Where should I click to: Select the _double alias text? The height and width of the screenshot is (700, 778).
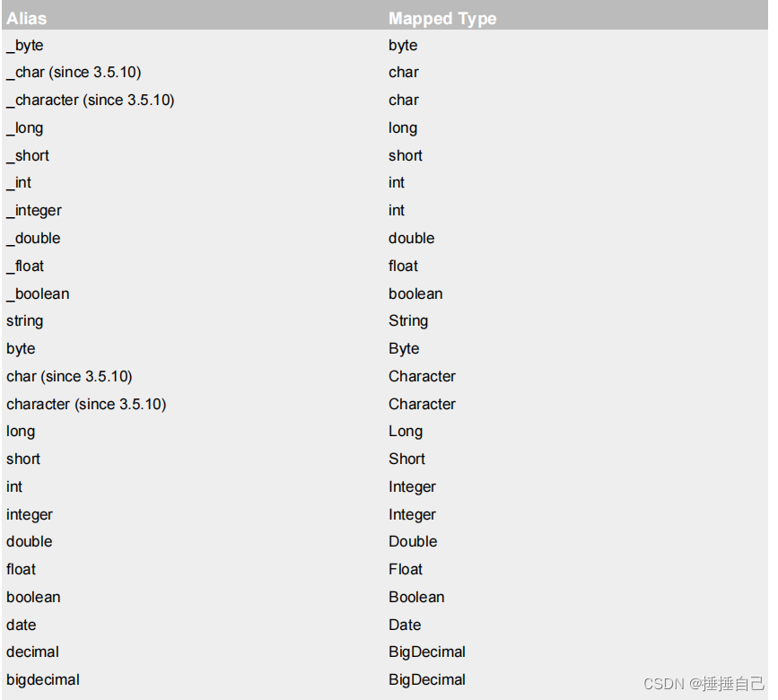(34, 238)
